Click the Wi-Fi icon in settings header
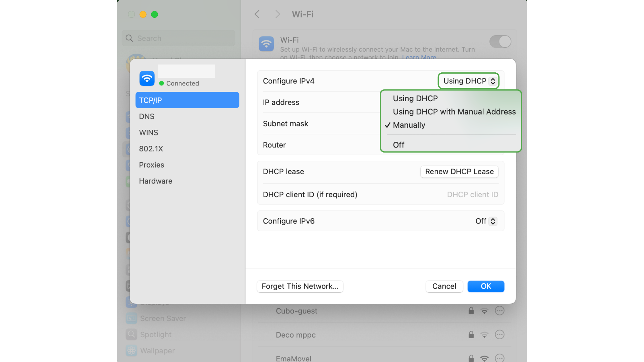644x362 pixels. point(266,44)
